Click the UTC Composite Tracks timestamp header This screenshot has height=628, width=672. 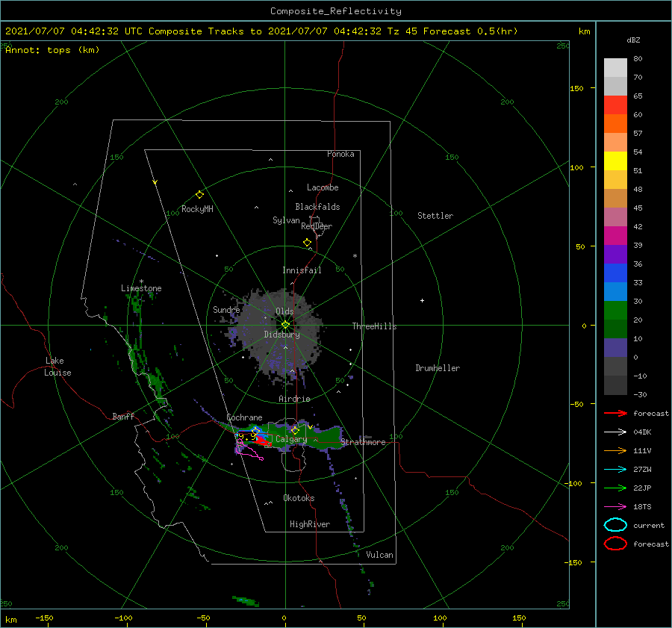point(261,31)
